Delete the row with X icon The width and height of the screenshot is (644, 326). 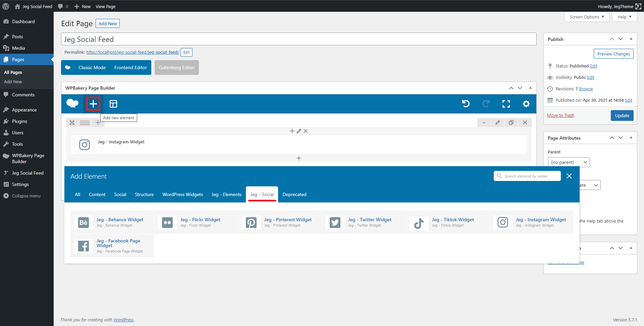pos(525,123)
